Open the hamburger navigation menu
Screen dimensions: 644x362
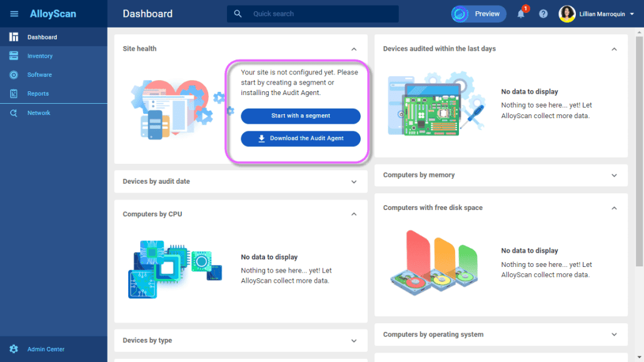(x=14, y=14)
